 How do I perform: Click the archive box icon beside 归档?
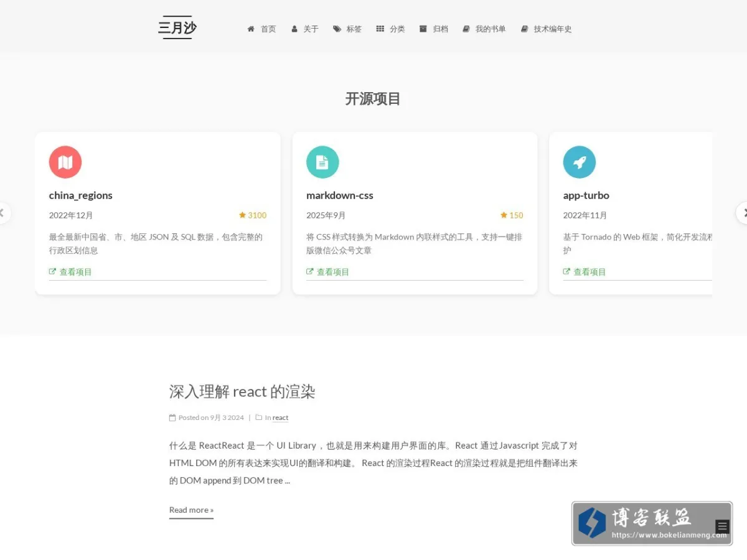click(x=423, y=29)
